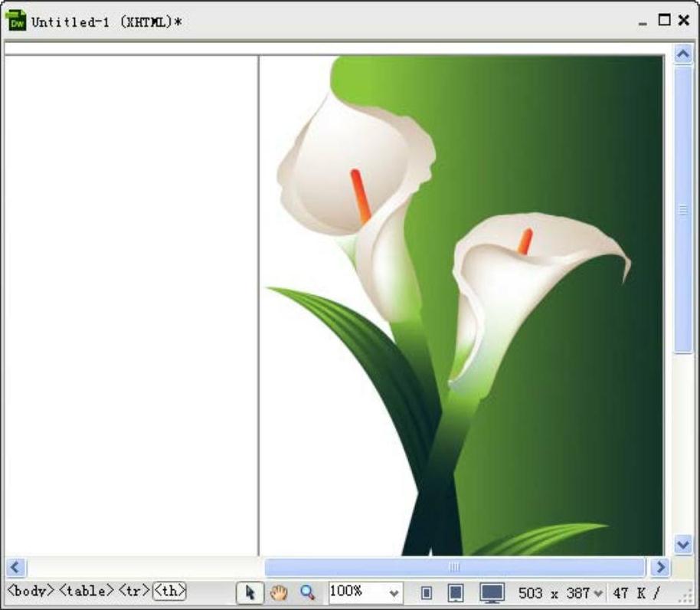Click the calla lily image in the table cell
The image size is (700, 610).
462,306
